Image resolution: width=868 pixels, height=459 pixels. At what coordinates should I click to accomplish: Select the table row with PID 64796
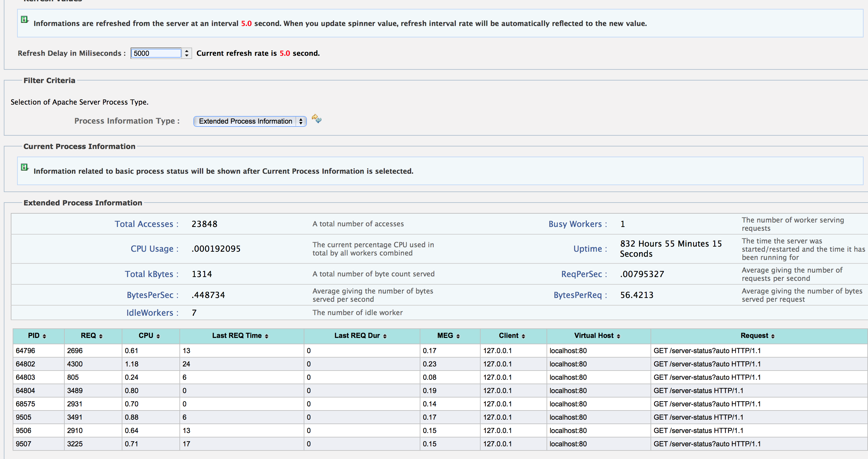click(26, 351)
